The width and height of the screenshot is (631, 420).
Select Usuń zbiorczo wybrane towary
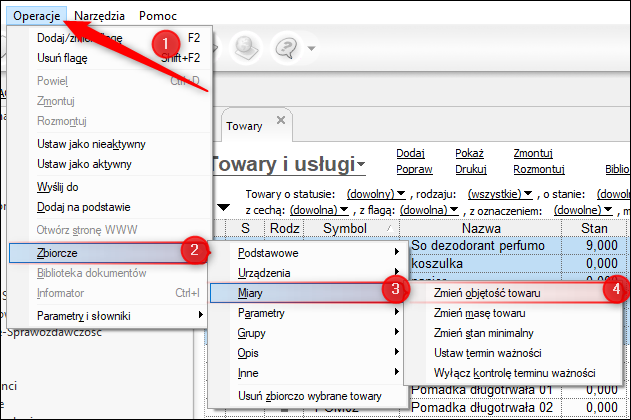pyautogui.click(x=309, y=396)
